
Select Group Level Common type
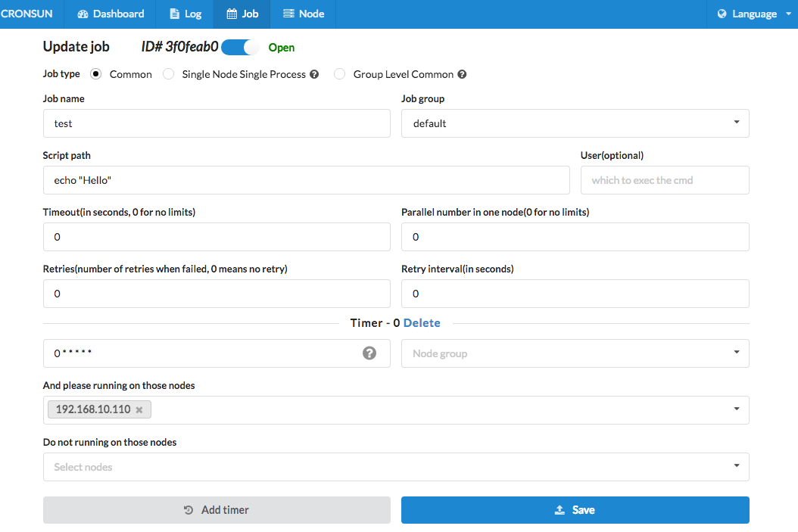coord(339,74)
